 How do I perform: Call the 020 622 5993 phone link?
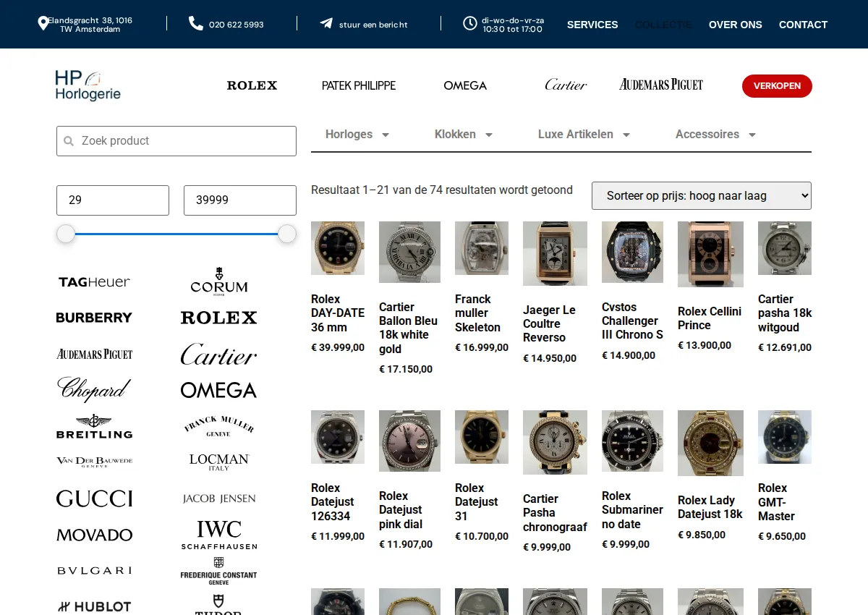tap(237, 25)
